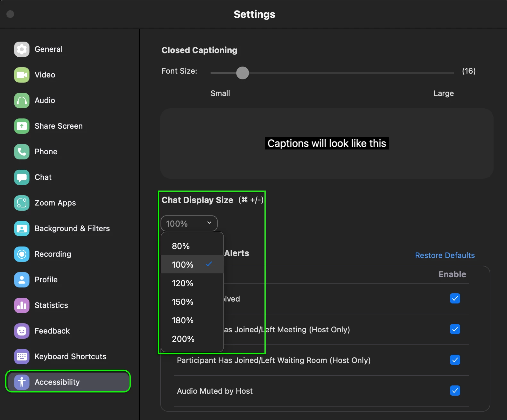
Task: Open Chat Display Size 100% dropdown
Action: point(189,223)
